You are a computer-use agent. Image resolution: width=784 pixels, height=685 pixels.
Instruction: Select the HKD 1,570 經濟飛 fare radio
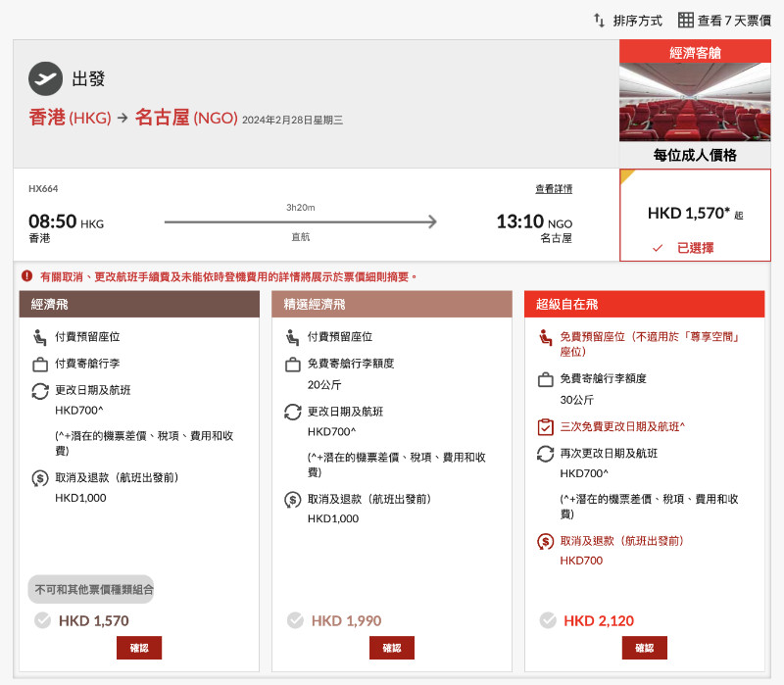click(x=42, y=620)
